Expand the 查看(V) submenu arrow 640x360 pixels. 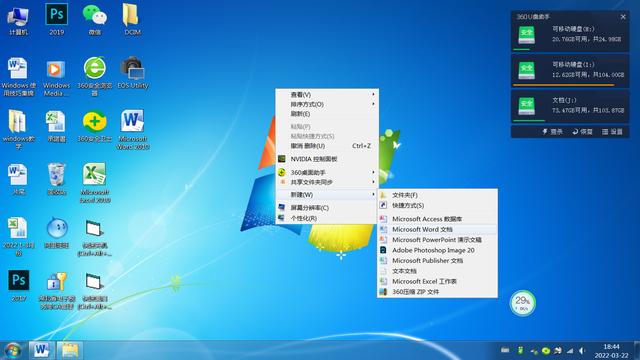point(373,94)
